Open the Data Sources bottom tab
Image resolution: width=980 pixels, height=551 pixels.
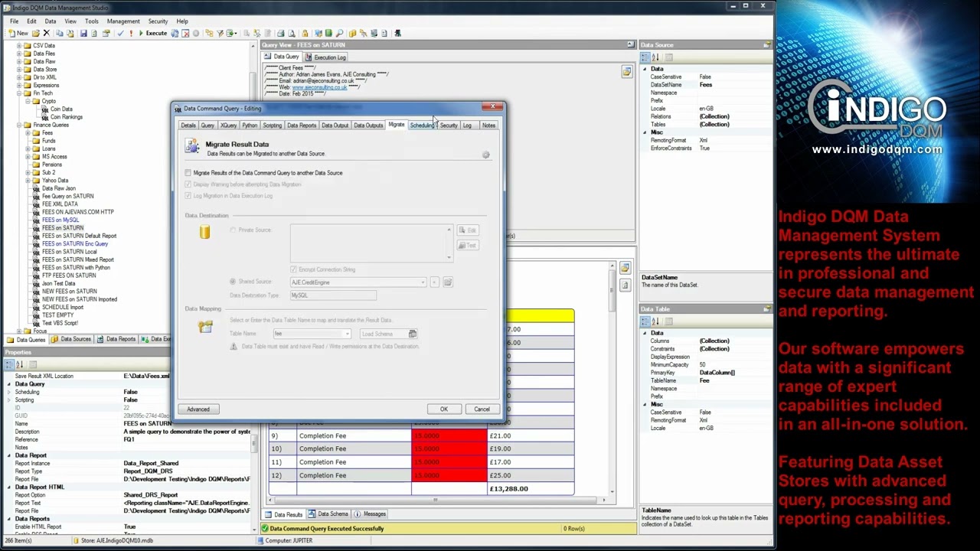[72, 339]
